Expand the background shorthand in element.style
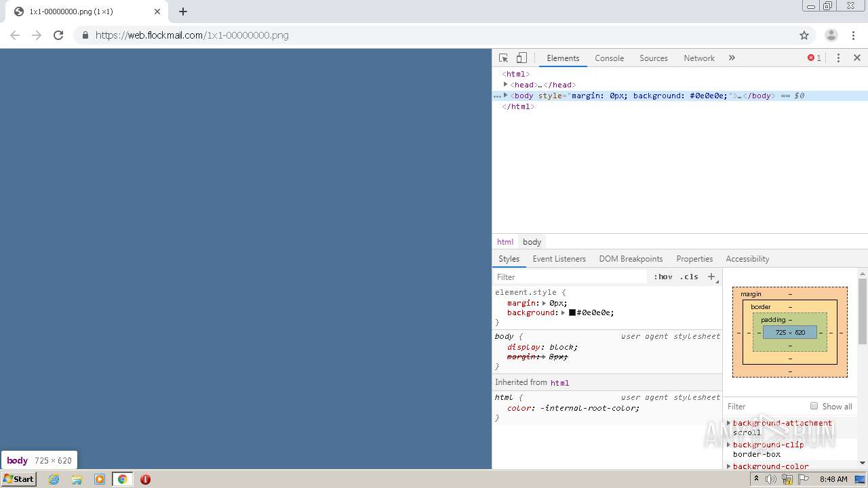The width and height of the screenshot is (868, 488). (563, 312)
